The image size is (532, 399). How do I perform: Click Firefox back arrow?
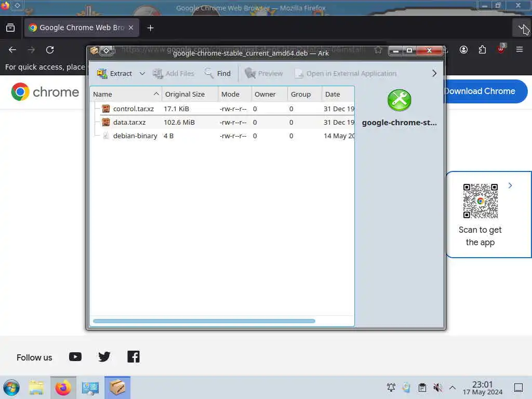(x=12, y=50)
